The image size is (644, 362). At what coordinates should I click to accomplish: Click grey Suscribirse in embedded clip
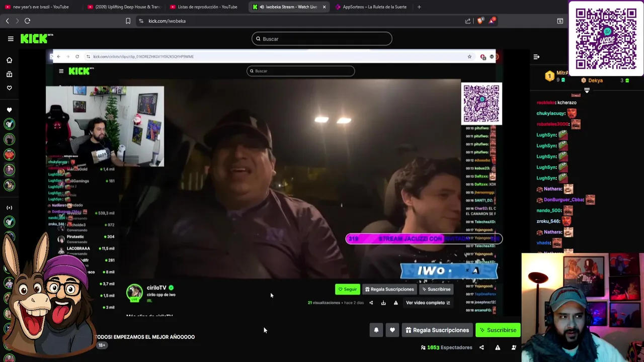click(x=436, y=289)
